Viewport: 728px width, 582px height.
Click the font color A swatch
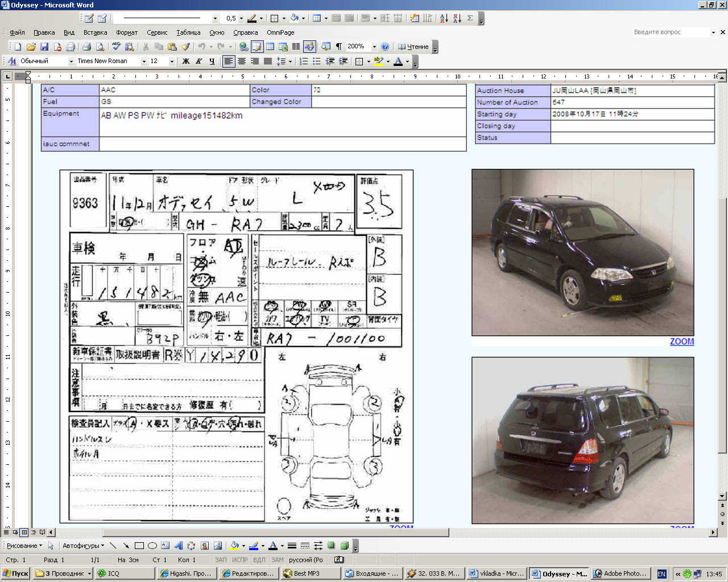click(x=398, y=61)
